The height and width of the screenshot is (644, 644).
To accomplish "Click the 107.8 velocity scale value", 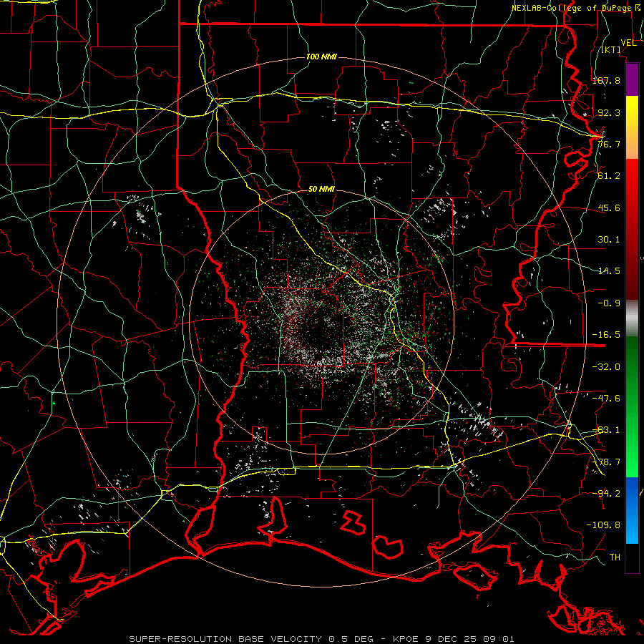I will point(606,80).
